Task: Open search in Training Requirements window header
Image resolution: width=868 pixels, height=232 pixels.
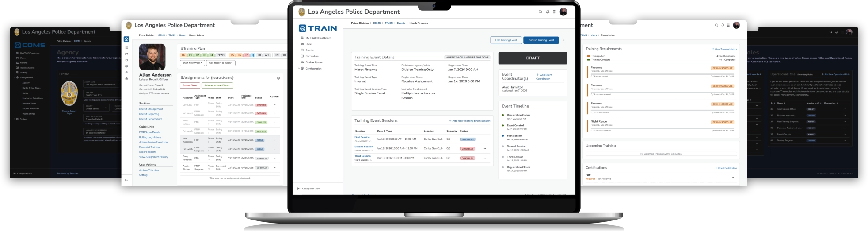Action: point(716,25)
